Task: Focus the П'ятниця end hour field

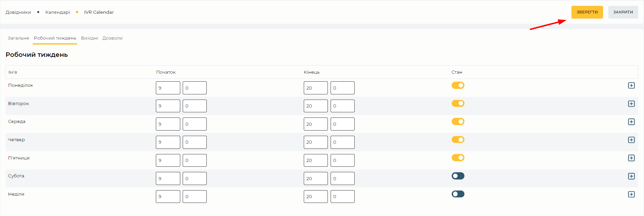Action: 316,160
